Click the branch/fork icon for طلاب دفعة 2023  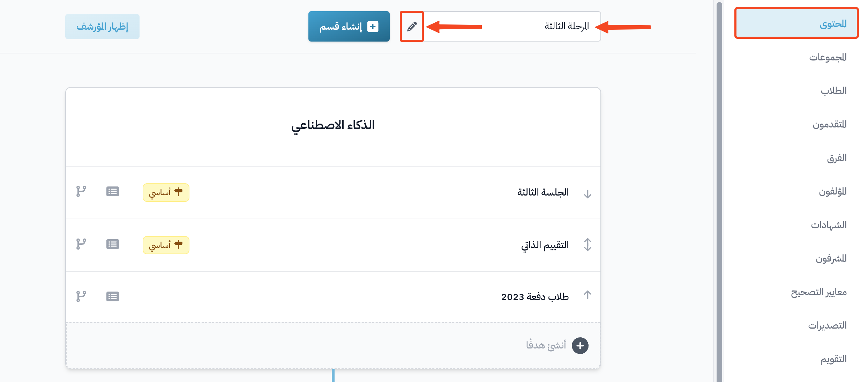[82, 295]
